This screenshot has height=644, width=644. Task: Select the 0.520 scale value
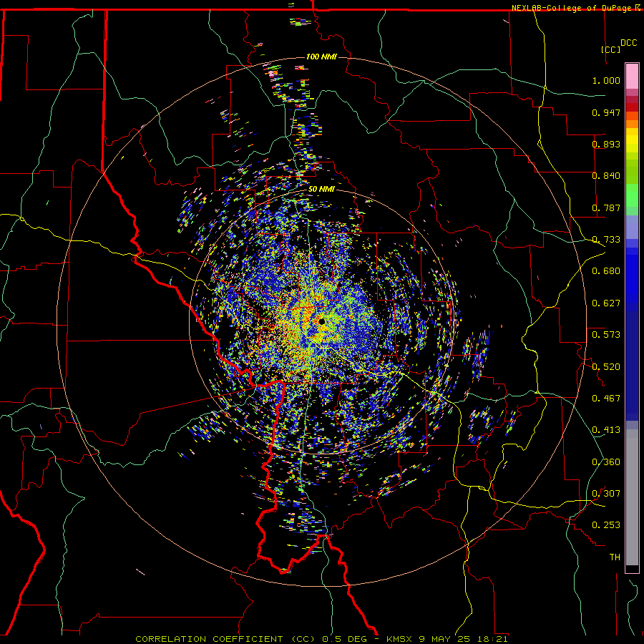[606, 367]
